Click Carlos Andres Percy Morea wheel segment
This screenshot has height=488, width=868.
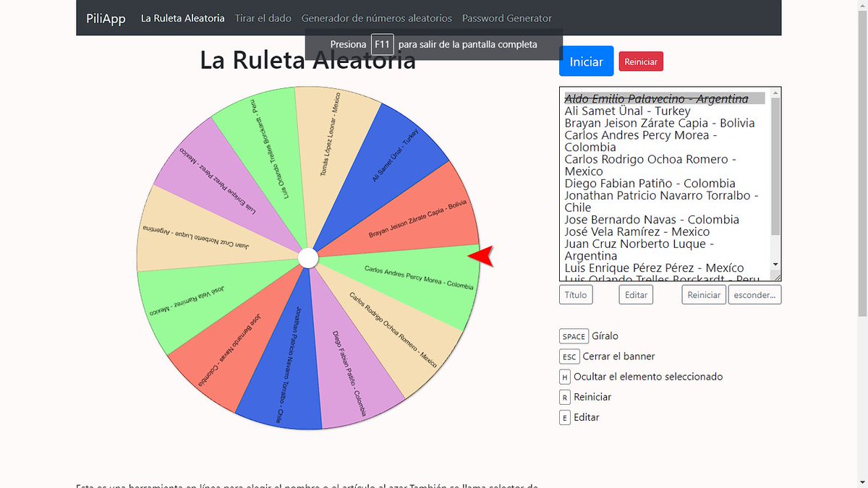click(420, 278)
